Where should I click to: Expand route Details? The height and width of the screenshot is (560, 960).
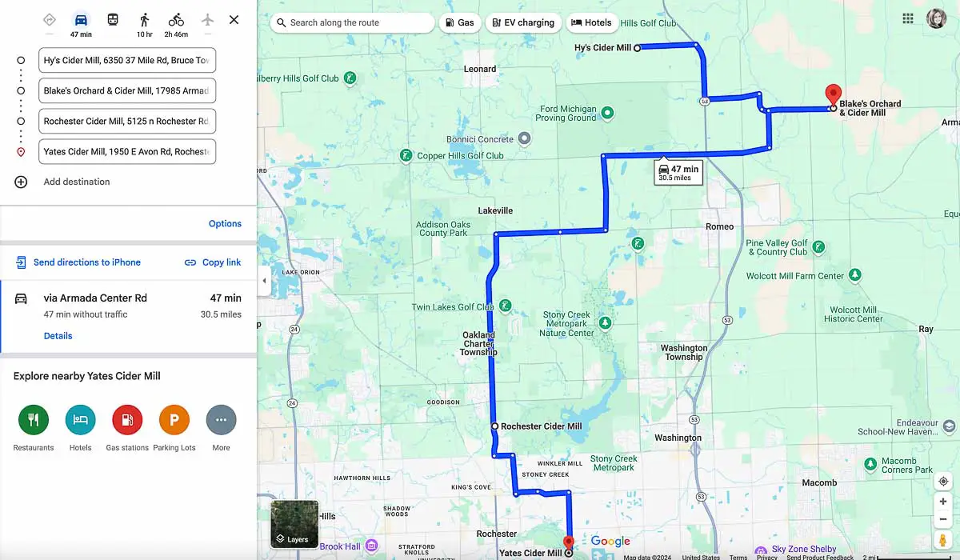click(x=58, y=335)
